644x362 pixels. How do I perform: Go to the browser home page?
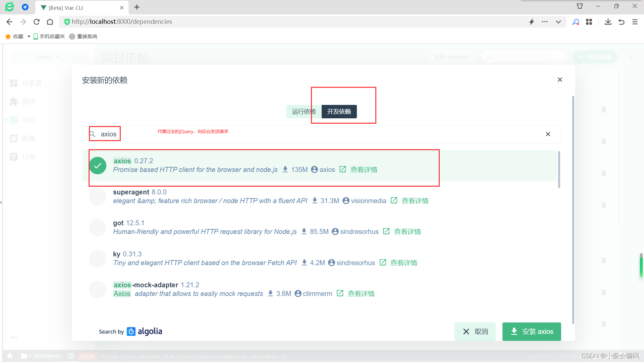(50, 22)
